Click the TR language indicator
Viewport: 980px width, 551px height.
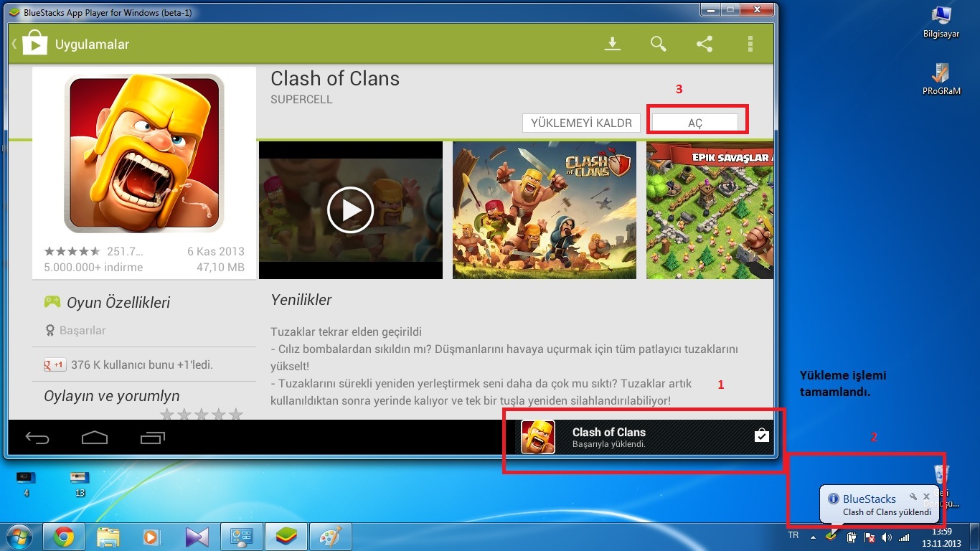click(x=793, y=535)
